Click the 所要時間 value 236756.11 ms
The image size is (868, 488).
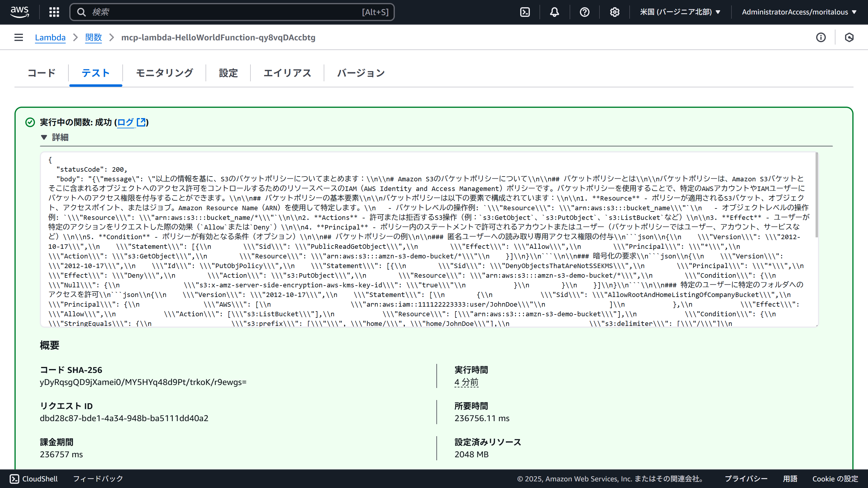tap(482, 418)
